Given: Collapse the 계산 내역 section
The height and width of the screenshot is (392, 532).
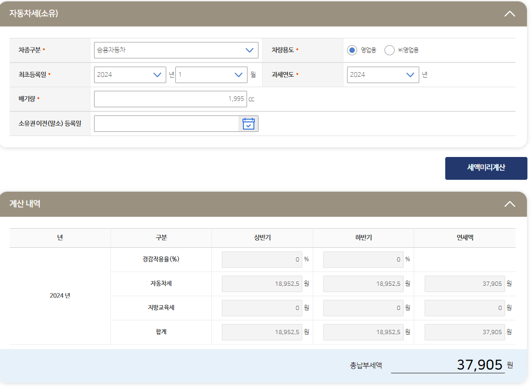Looking at the screenshot, I should click(509, 204).
